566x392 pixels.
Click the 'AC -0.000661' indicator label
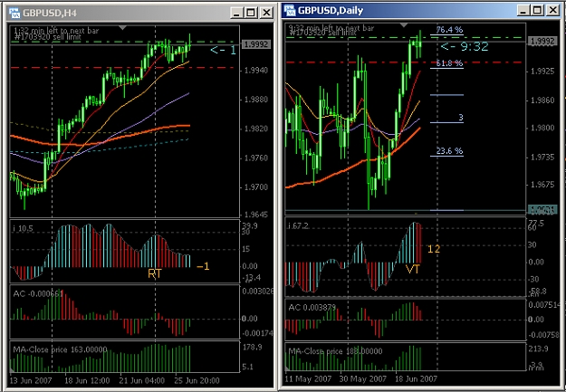point(38,294)
